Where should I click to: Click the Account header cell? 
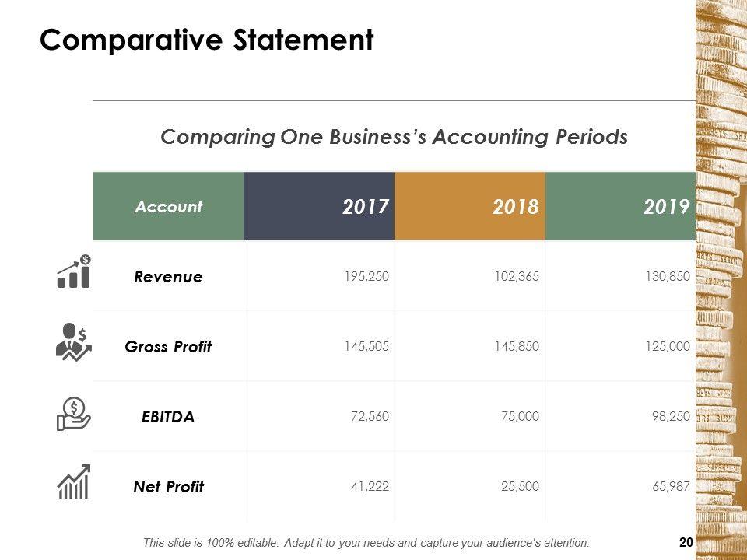[168, 207]
